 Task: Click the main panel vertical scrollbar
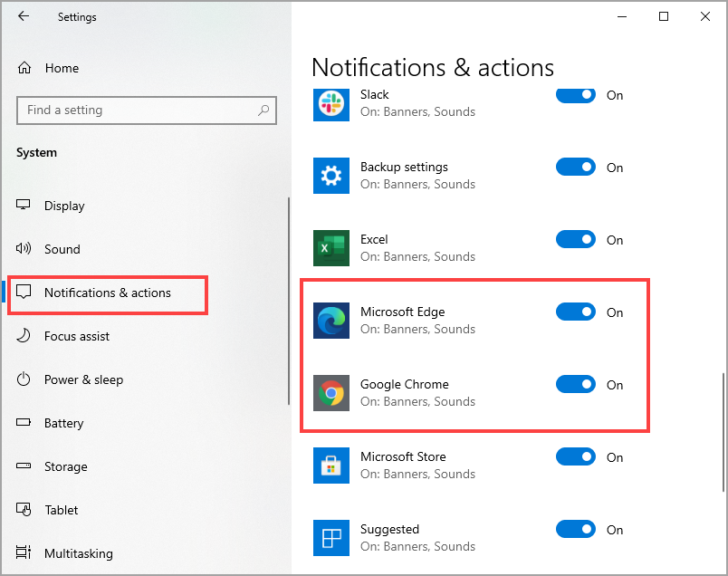(x=723, y=431)
